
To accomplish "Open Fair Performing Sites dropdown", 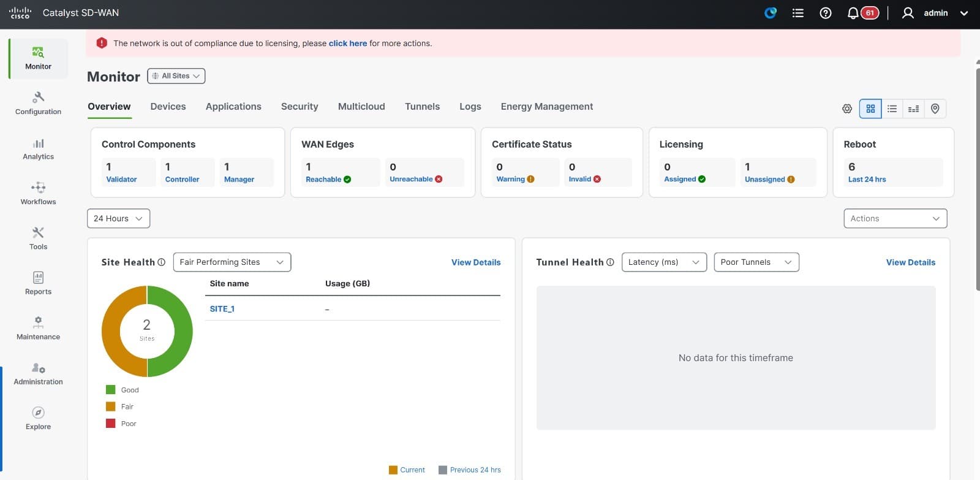I will pyautogui.click(x=232, y=262).
